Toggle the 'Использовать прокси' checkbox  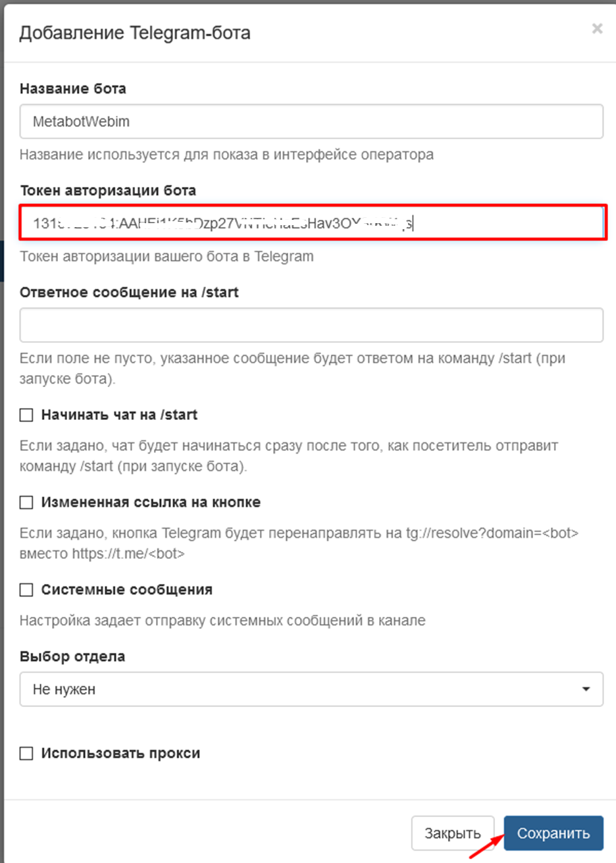26,754
